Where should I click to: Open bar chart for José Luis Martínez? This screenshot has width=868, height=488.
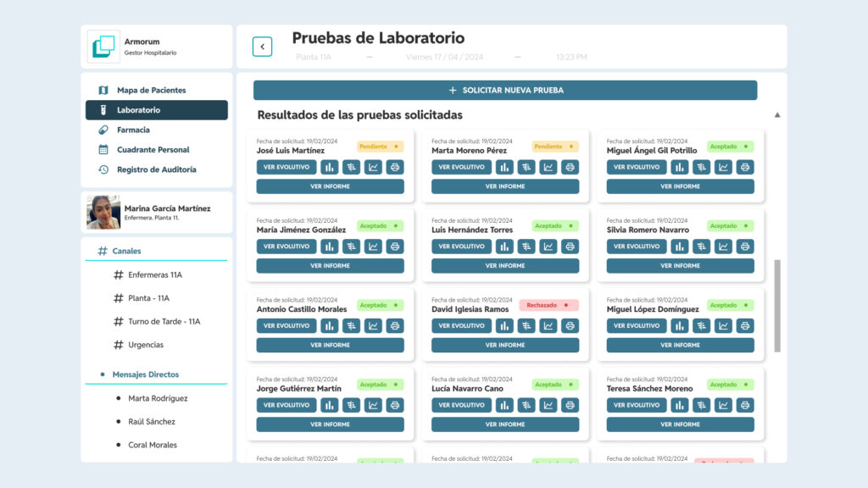click(x=330, y=167)
